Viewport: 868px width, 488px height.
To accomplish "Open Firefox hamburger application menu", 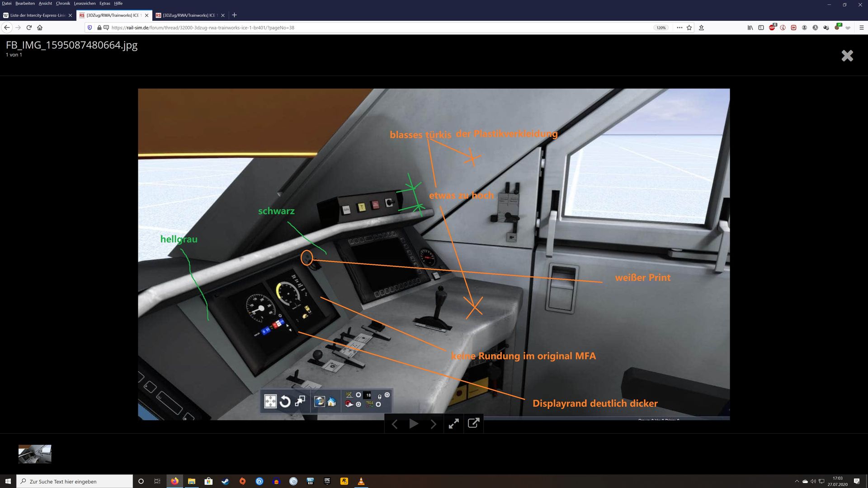I will [861, 28].
